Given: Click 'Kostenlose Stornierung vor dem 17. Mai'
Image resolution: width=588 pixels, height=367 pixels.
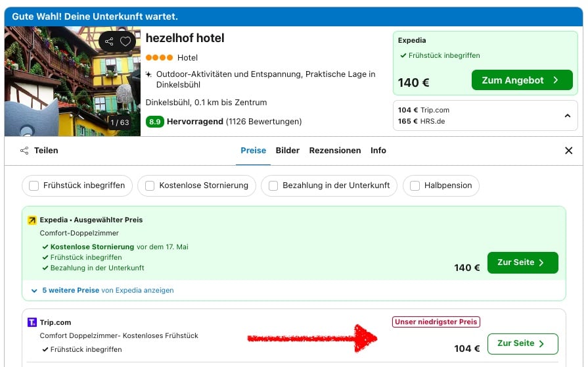Looking at the screenshot, I should [120, 247].
